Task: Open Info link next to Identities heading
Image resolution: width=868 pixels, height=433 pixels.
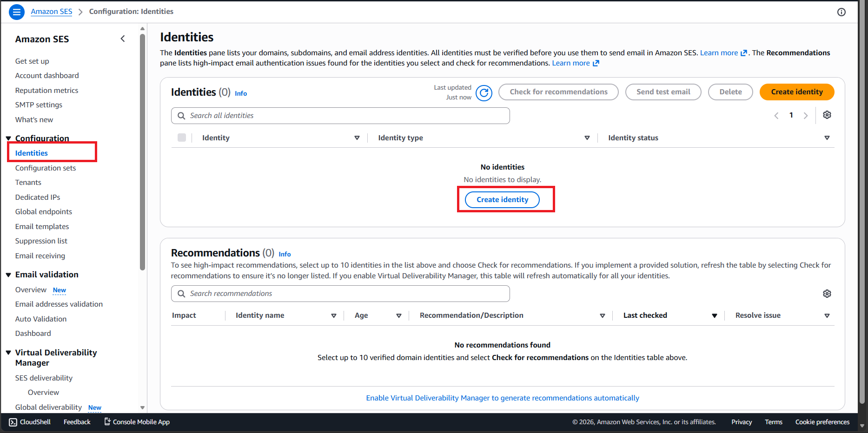Action: pos(241,93)
